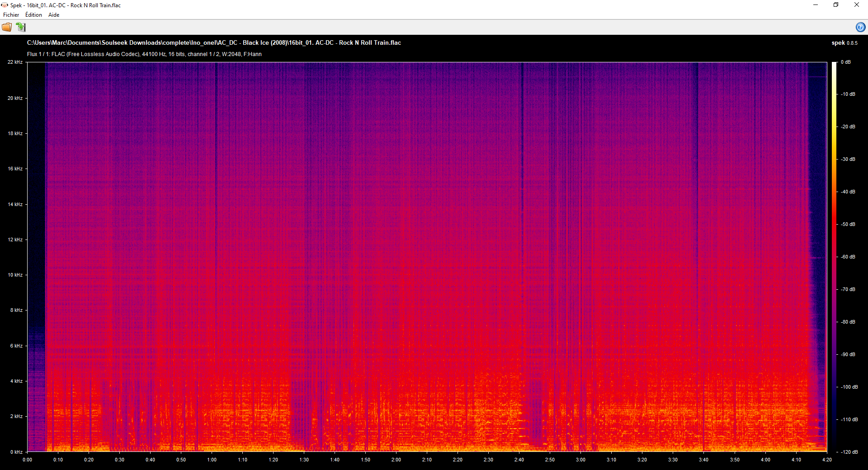Click the 10 kHz frequency axis label
Image resolution: width=868 pixels, height=470 pixels.
[15, 275]
